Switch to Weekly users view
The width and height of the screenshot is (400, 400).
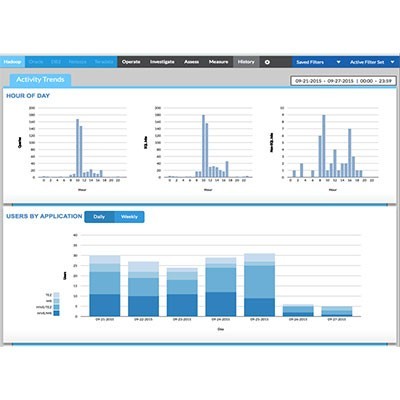click(129, 217)
